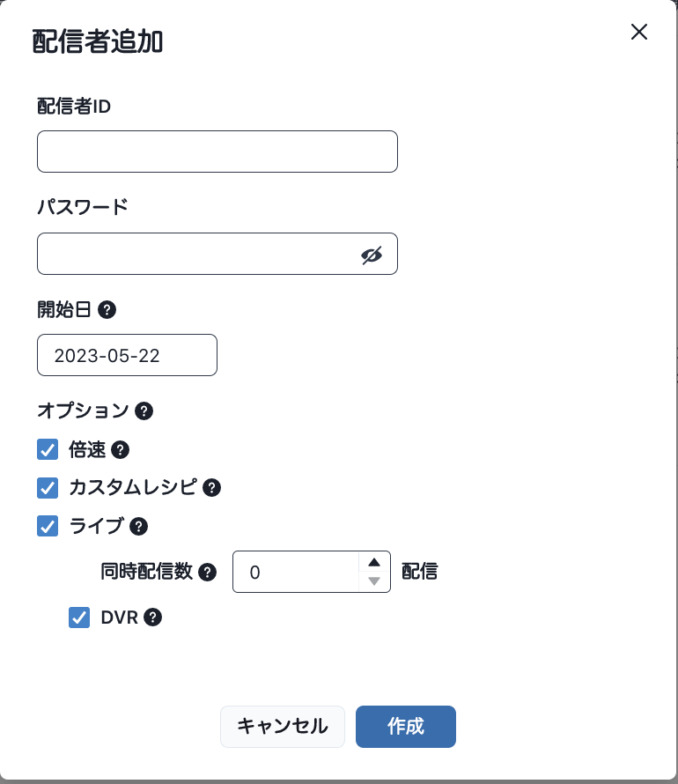The height and width of the screenshot is (784, 678).
Task: Click the question mark icon next to オプション
Action: point(144,410)
